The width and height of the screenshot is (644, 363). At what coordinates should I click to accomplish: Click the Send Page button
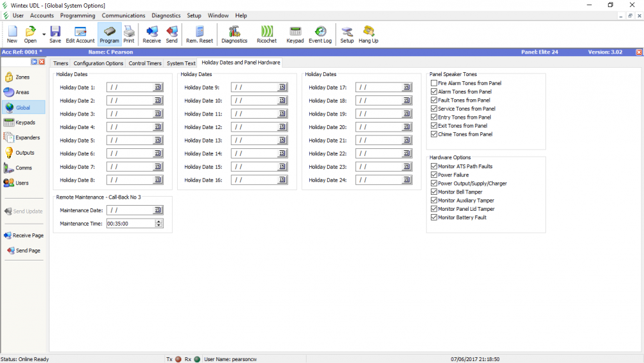coord(24,251)
